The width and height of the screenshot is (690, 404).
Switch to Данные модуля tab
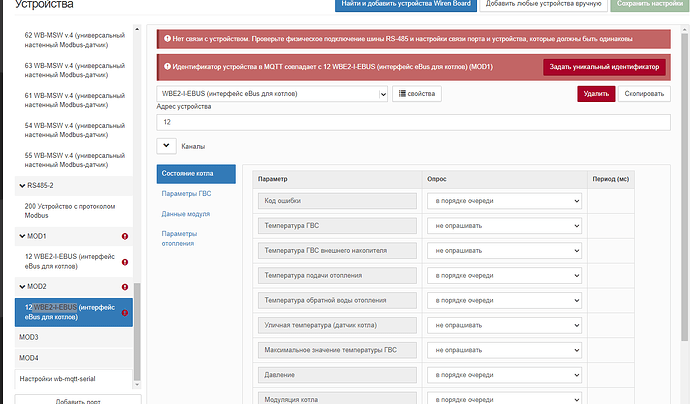tap(186, 214)
